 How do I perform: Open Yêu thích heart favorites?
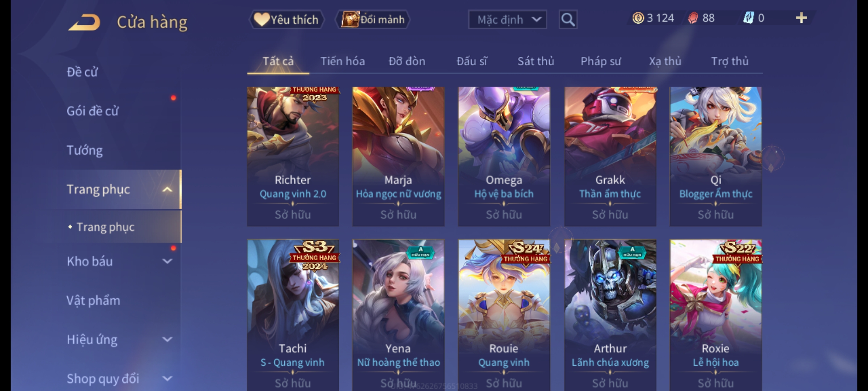click(x=286, y=20)
